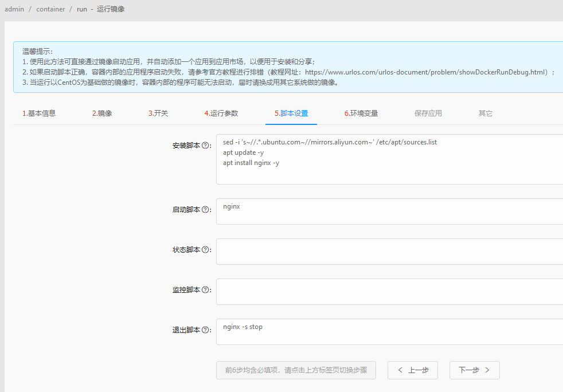This screenshot has height=392, width=563.
Task: Click help icon next to 安装脚本
Action: pyautogui.click(x=205, y=146)
